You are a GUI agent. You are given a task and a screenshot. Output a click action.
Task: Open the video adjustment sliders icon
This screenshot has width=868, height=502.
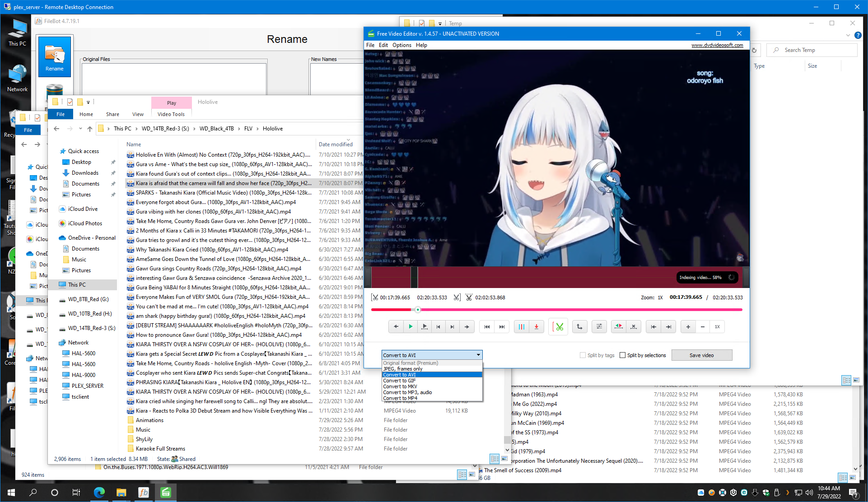pyautogui.click(x=599, y=327)
